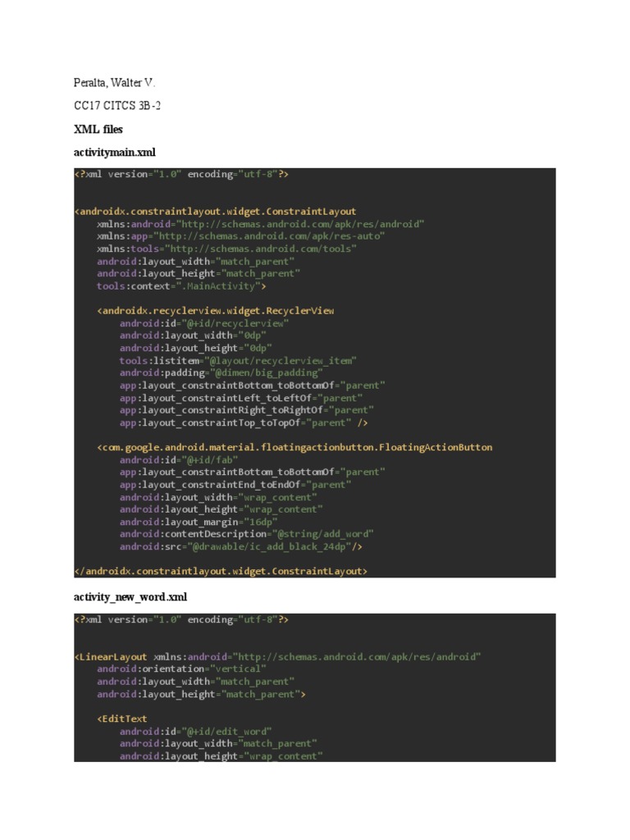Image resolution: width=630 pixels, height=840 pixels.
Task: Click the xmlns:app 'res-auto' line
Action: point(240,236)
